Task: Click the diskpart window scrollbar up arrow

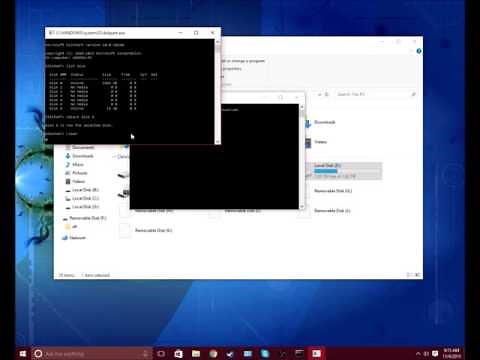Action: point(218,42)
